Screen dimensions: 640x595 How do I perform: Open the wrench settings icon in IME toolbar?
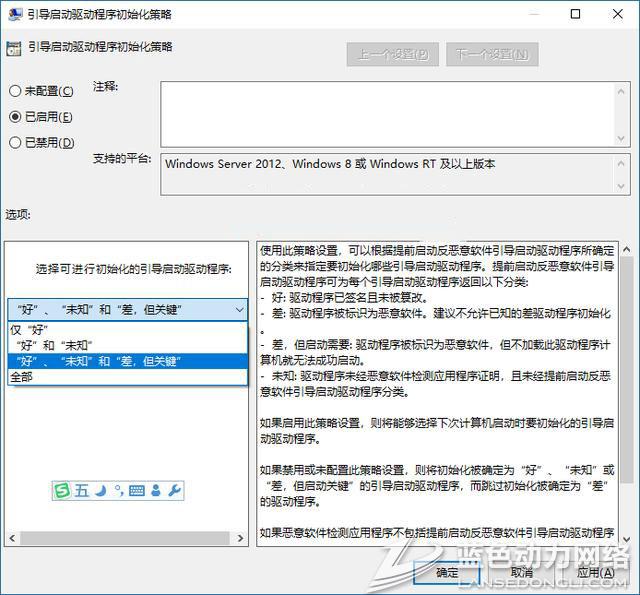pyautogui.click(x=173, y=490)
